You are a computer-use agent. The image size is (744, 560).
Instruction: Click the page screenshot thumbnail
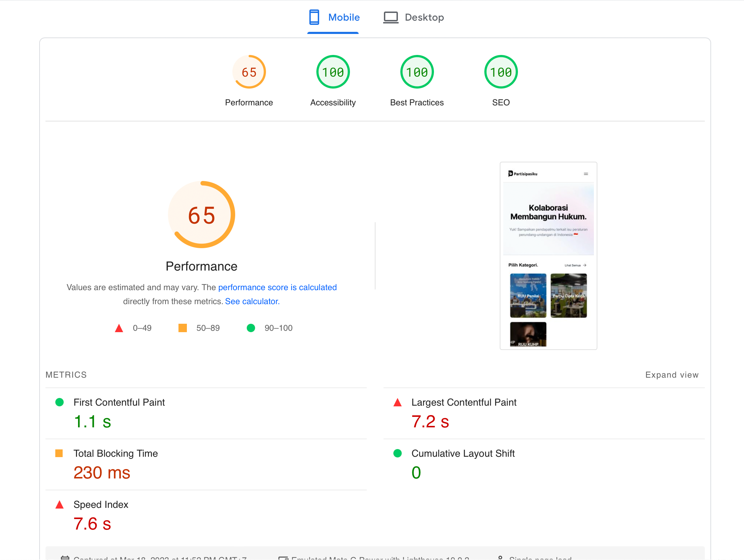click(548, 255)
